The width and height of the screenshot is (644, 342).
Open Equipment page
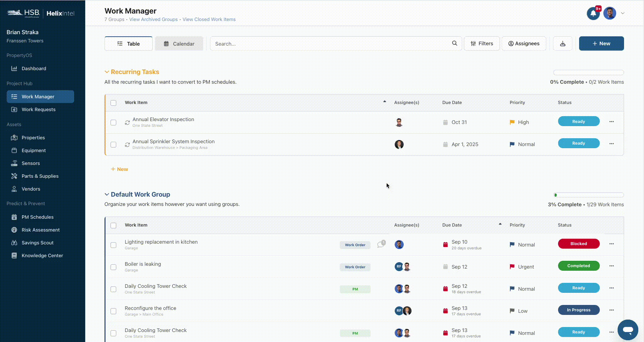pos(34,150)
